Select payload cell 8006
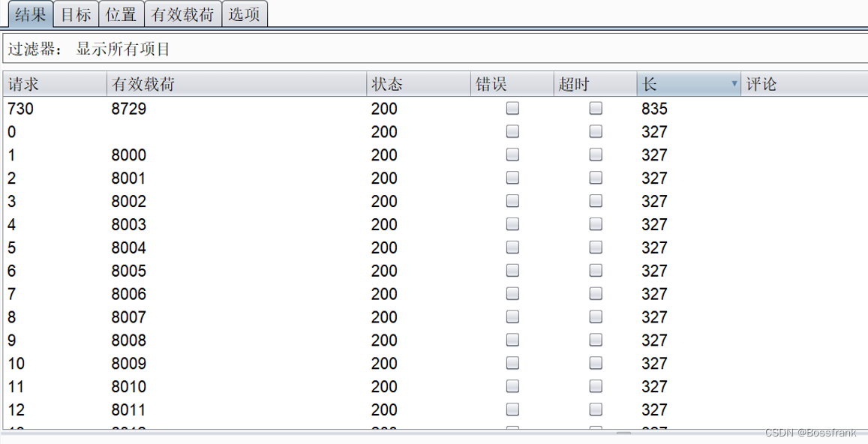Screen dimensions: 868x444 (x=128, y=294)
